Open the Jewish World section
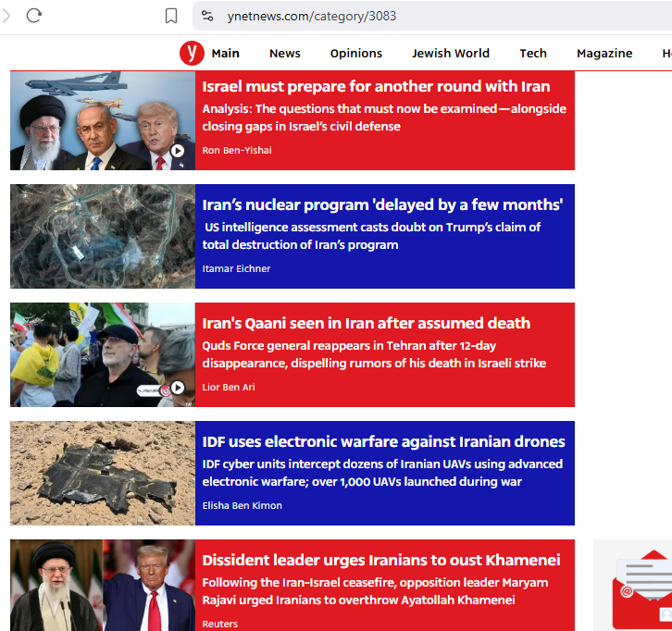Image resolution: width=672 pixels, height=631 pixels. coord(451,54)
